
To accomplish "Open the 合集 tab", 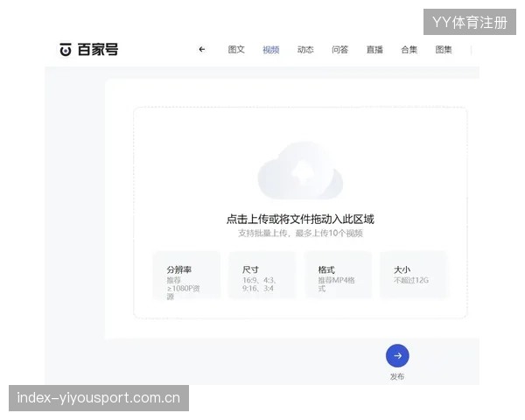I will pyautogui.click(x=409, y=50).
